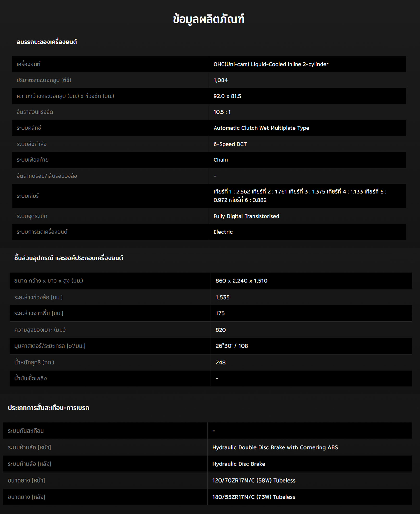Click the 1,084 displacement value
420x514 pixels.
coord(220,80)
